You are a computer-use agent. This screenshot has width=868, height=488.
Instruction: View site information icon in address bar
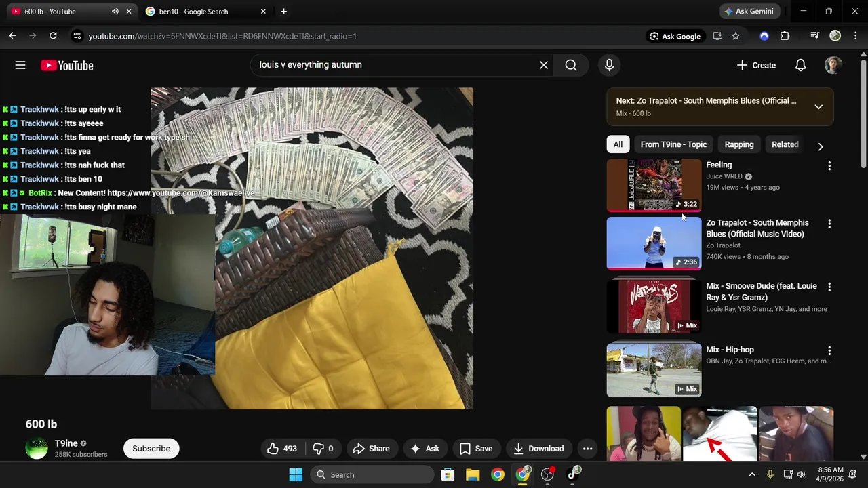point(77,36)
